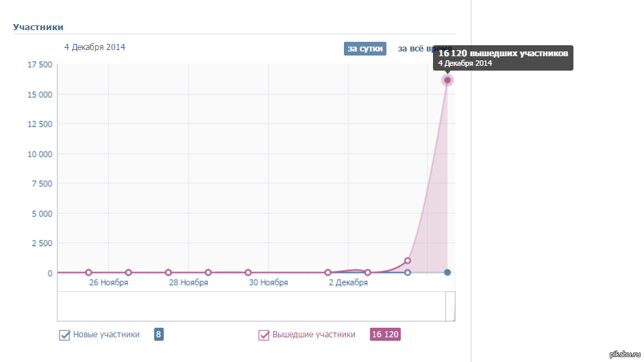Click the raised pink point just before the peak
This screenshot has height=362, width=644.
408,261
